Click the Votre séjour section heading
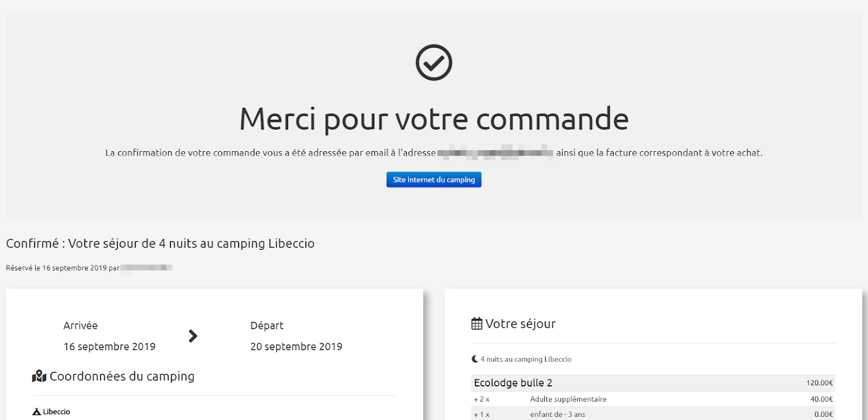The height and width of the screenshot is (420, 868). click(x=520, y=324)
